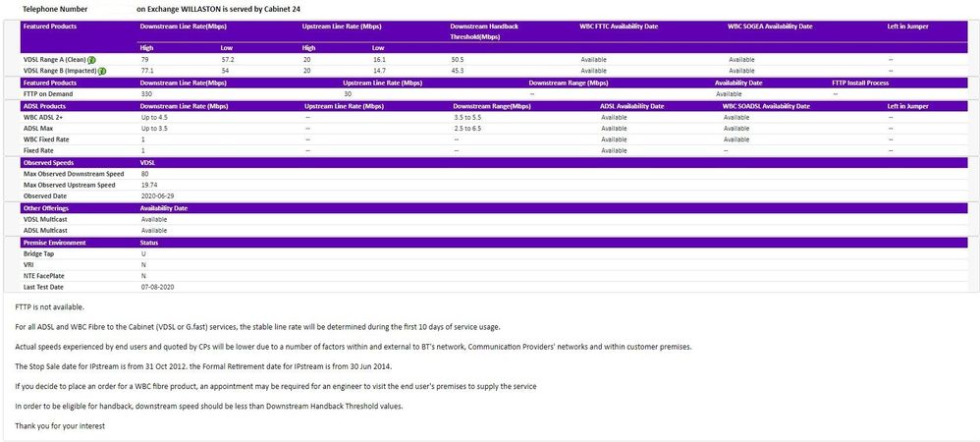Click the Max Observed Downstream Speed label
980x442 pixels.
pyautogui.click(x=74, y=174)
